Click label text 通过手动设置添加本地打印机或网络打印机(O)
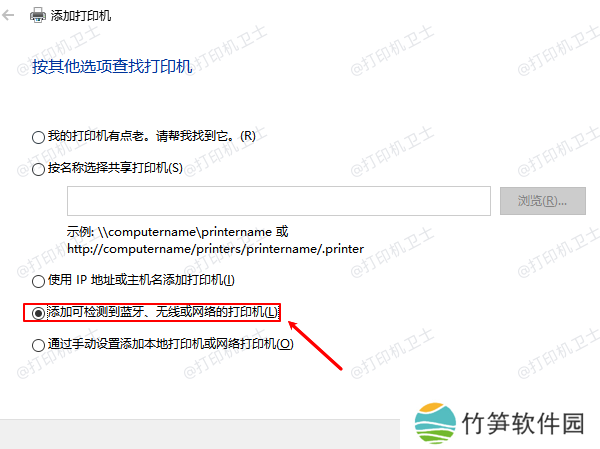Viewport: 600px width, 449px height. [x=171, y=344]
